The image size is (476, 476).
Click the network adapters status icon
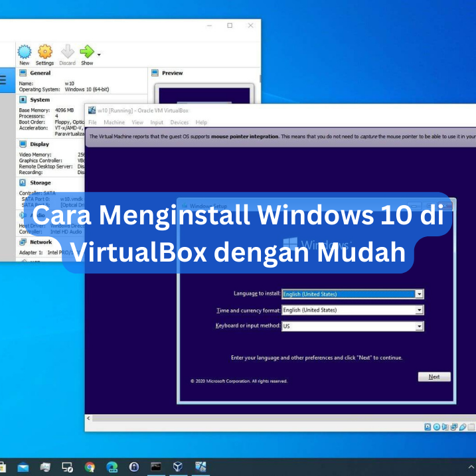coord(454,427)
